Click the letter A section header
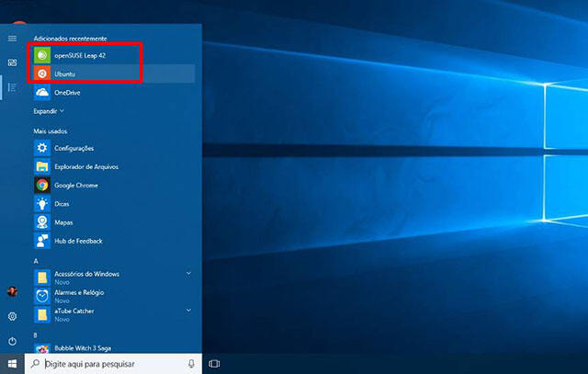The image size is (588, 374). coord(36,261)
